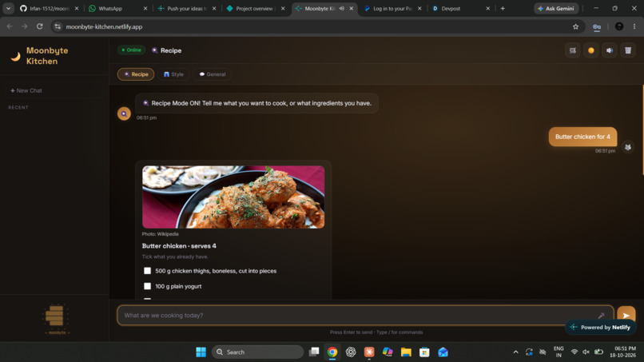644x362 pixels.
Task: Open the 06:51 PM clock and calendar
Action: pos(622,352)
